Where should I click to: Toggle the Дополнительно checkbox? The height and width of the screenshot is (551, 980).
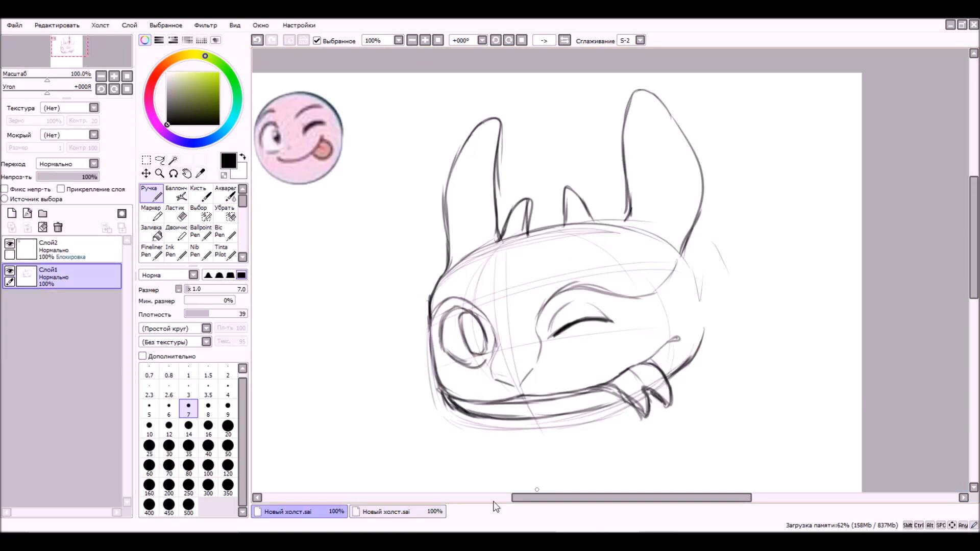tap(143, 356)
